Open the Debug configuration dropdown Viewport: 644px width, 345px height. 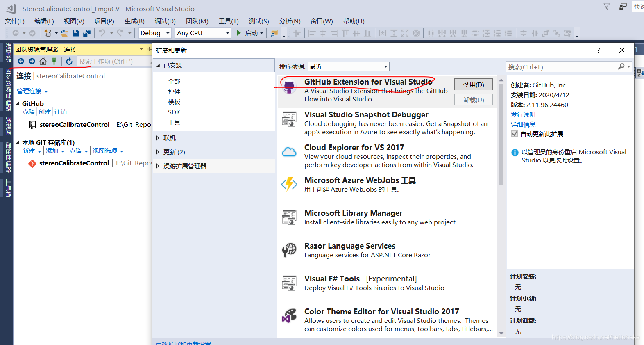click(155, 33)
